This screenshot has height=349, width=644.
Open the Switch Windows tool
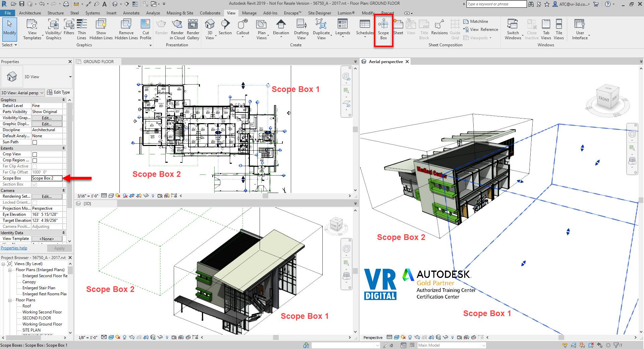(513, 29)
